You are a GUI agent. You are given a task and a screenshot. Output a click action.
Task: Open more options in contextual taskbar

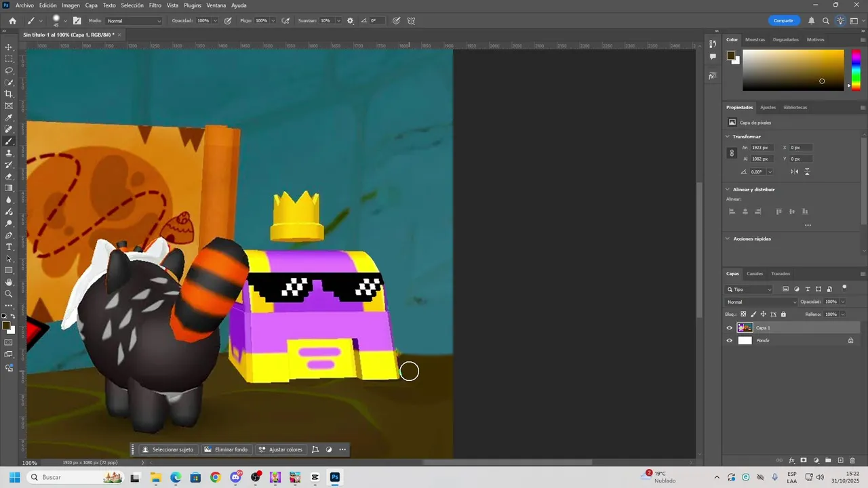342,449
